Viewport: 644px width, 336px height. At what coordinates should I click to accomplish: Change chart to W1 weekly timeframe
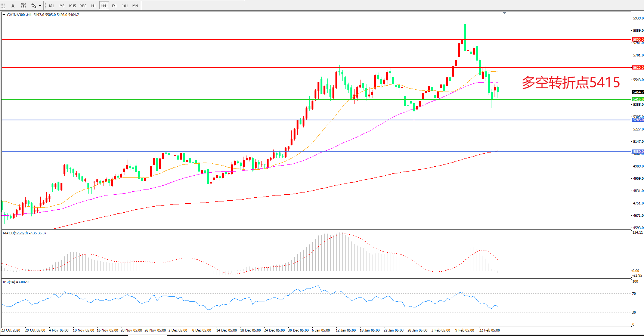[x=125, y=6]
